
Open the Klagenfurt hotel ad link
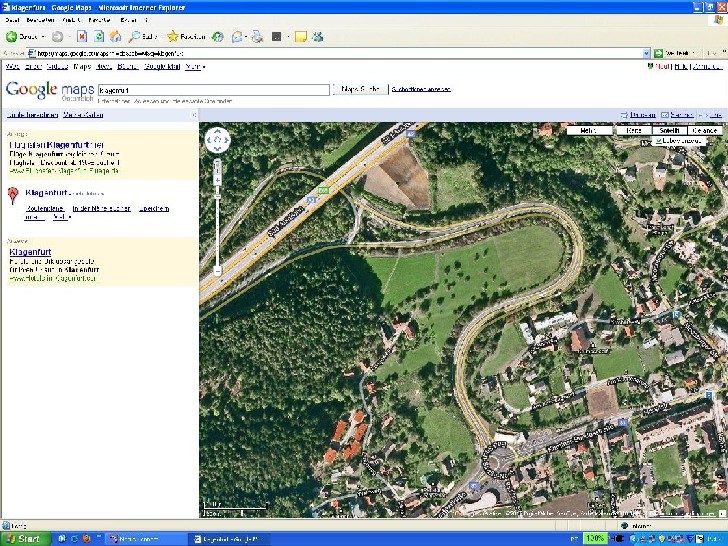click(30, 252)
